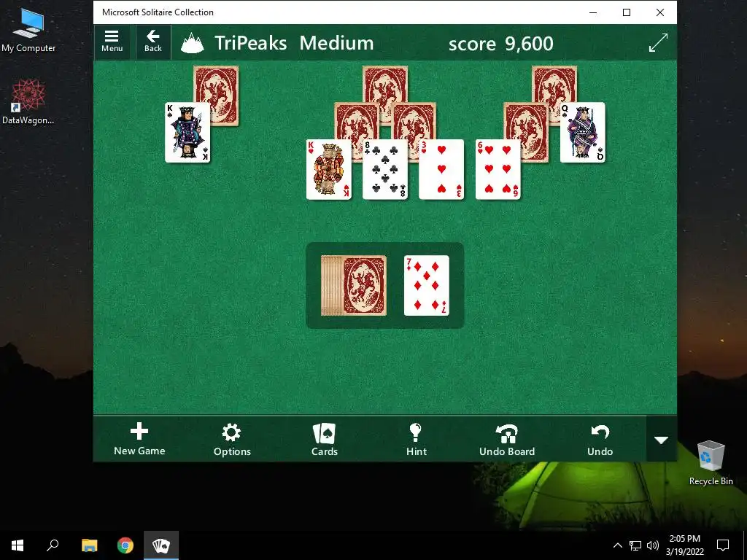The image size is (747, 560).
Task: Show hidden tray icons chevron
Action: point(617,545)
